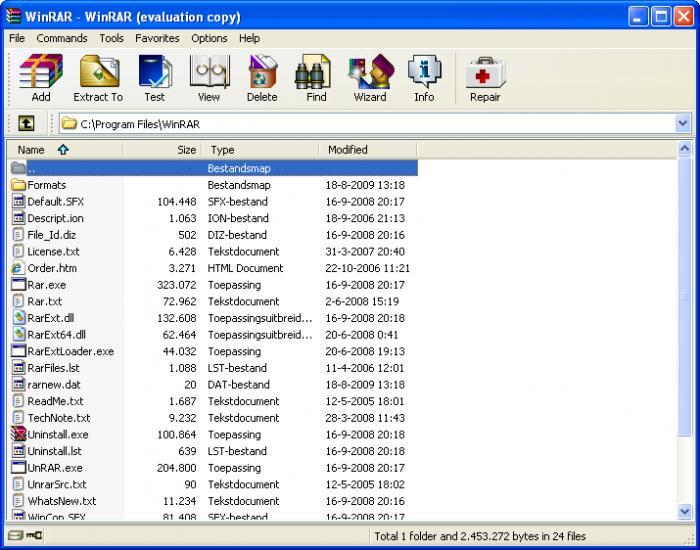Click the key icon in status bar
Viewport: 700px width, 550px height.
(34, 535)
